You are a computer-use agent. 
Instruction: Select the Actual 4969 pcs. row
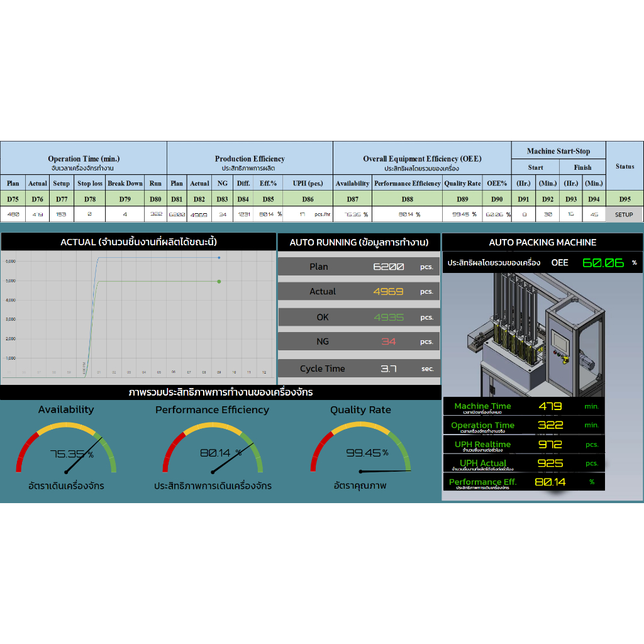(x=358, y=291)
